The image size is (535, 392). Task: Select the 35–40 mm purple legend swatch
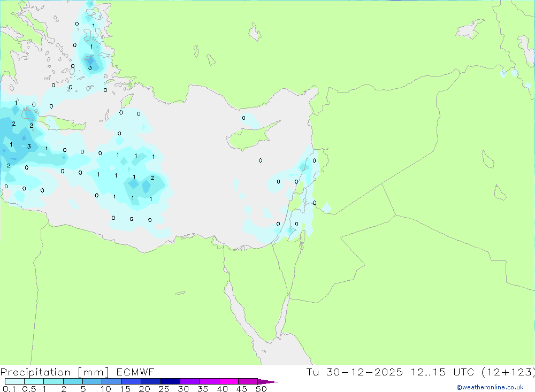209,381
